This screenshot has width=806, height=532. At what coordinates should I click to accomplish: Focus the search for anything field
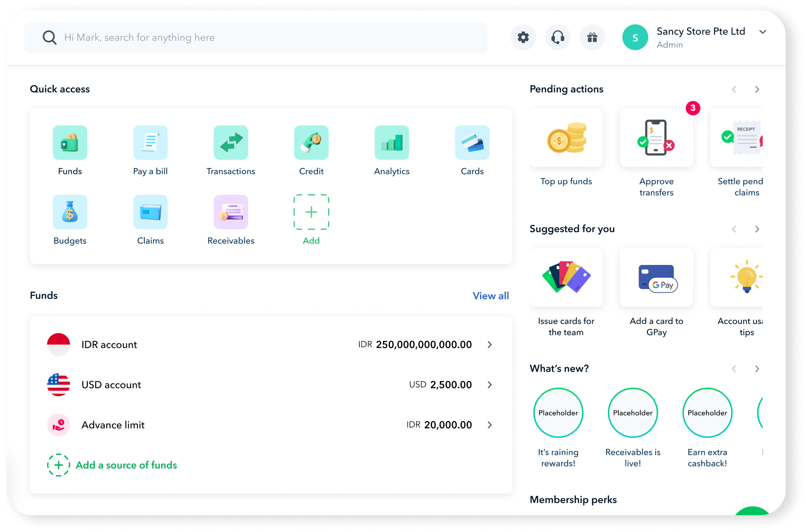(x=256, y=37)
